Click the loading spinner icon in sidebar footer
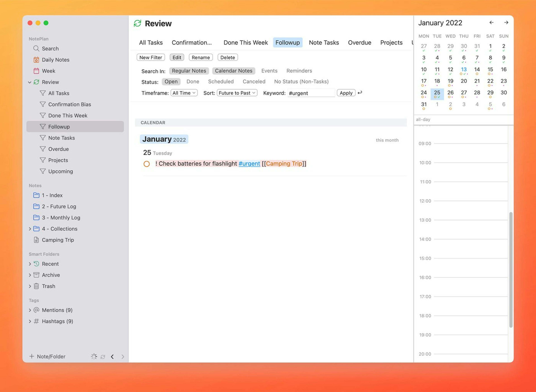The image size is (536, 392). coord(94,356)
